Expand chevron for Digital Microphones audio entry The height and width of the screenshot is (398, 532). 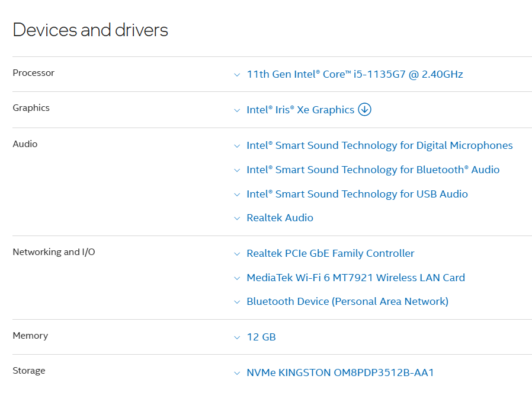[237, 146]
